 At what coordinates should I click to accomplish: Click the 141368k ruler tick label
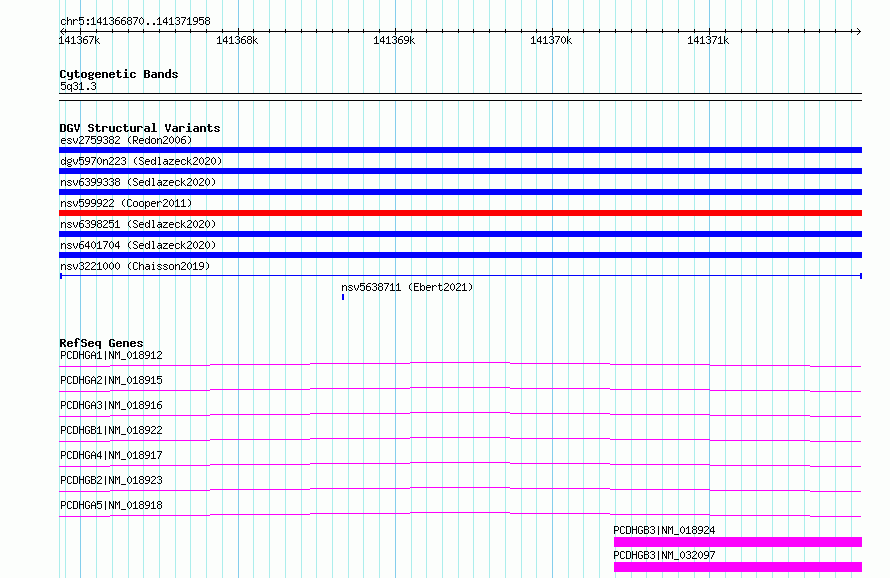click(x=237, y=40)
